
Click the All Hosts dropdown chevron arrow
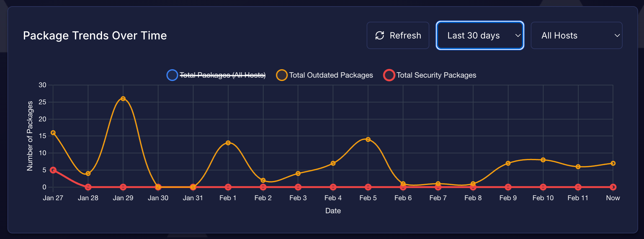617,36
